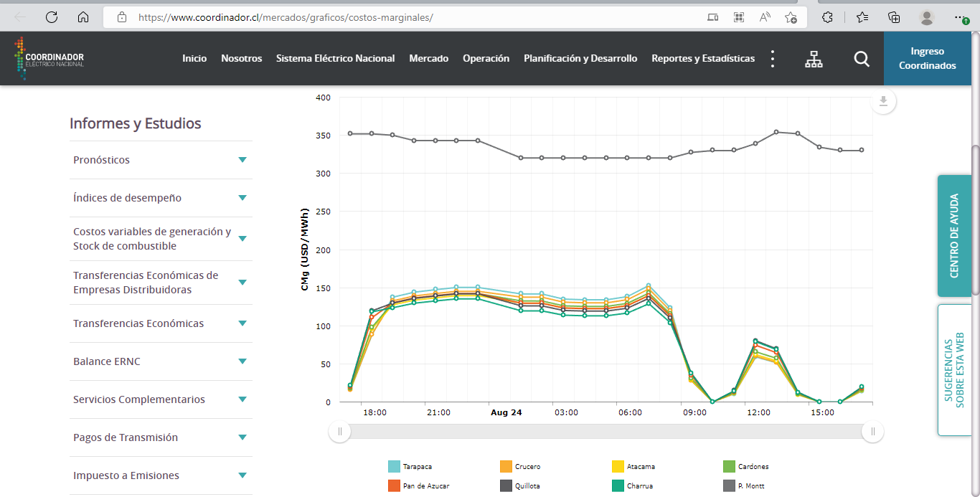
Task: Hide the P. Montt series in legend
Action: pos(745,486)
